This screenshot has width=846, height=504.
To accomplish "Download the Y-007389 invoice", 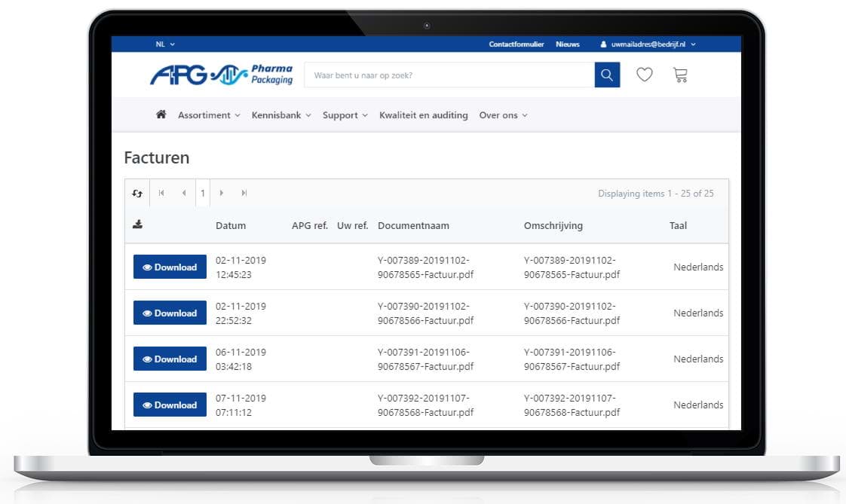I will (x=170, y=267).
